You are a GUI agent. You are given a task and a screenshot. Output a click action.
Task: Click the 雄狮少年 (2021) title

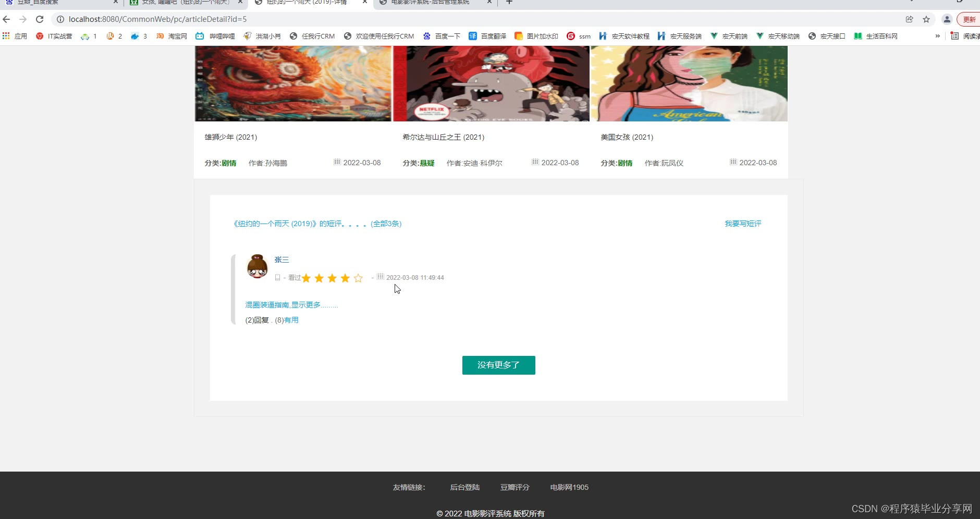[231, 137]
